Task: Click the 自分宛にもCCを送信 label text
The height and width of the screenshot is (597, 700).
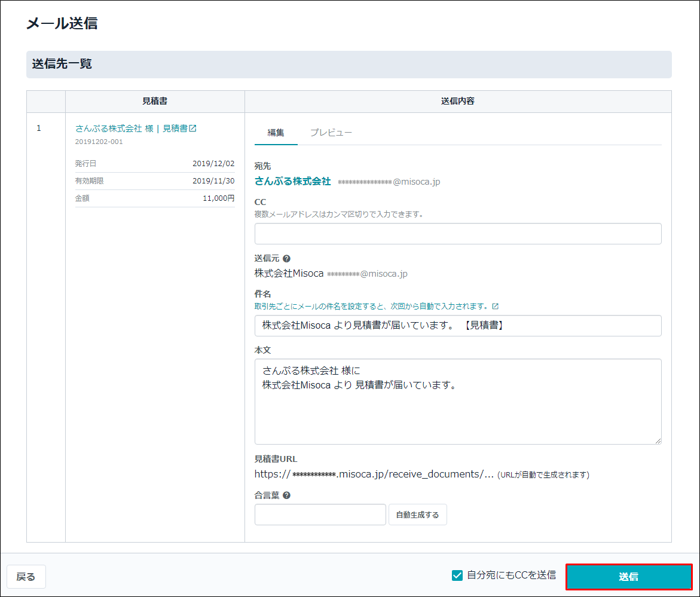Action: [512, 575]
